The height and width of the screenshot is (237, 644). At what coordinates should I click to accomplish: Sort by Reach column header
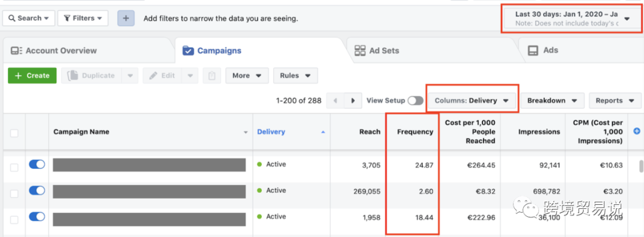pyautogui.click(x=370, y=132)
